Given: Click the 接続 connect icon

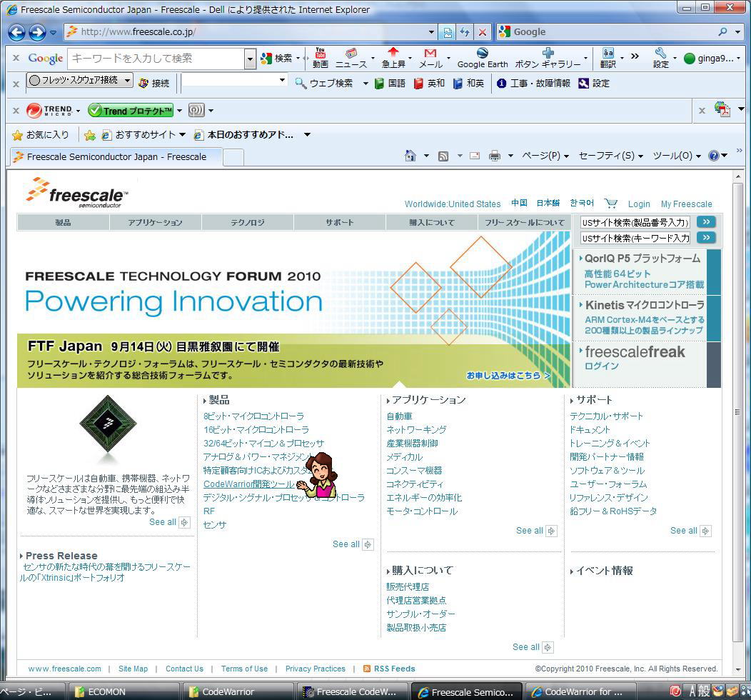Looking at the screenshot, I should 153,84.
